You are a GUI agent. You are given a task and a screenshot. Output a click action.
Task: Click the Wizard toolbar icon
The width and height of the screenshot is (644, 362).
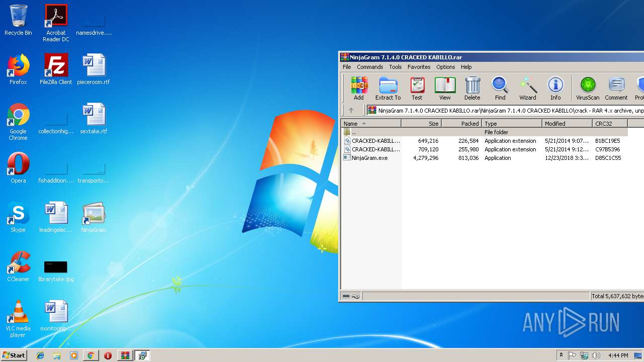528,88
